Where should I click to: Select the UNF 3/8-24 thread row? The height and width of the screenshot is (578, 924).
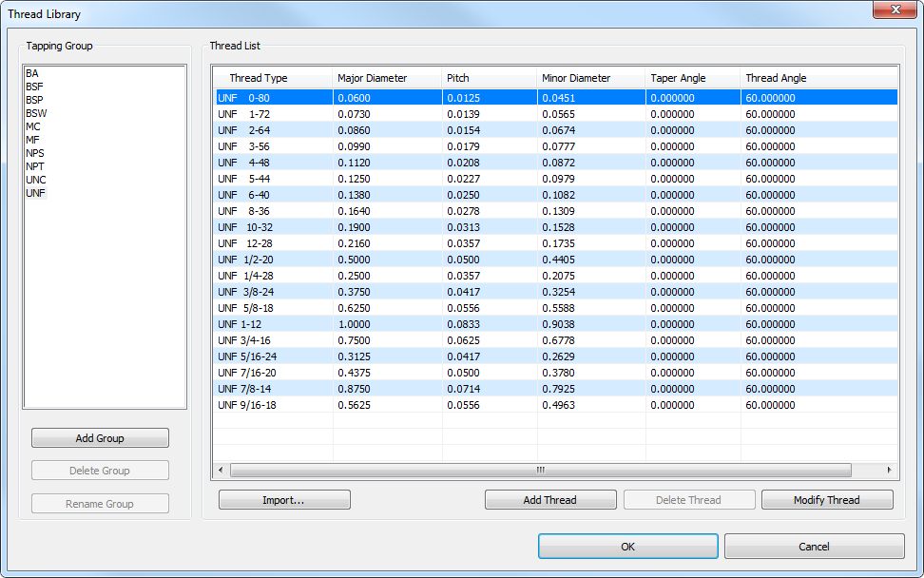[556, 292]
